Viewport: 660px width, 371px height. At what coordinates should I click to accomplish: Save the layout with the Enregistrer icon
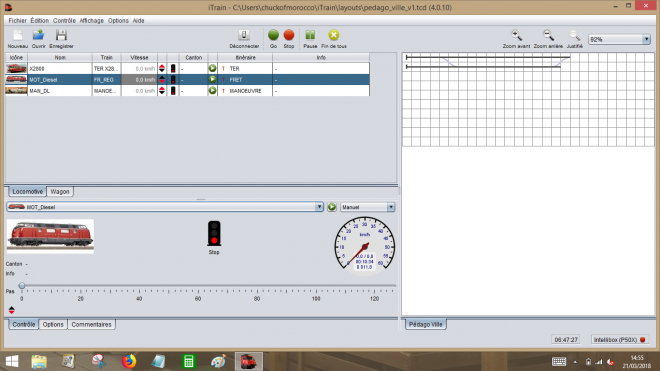click(61, 35)
